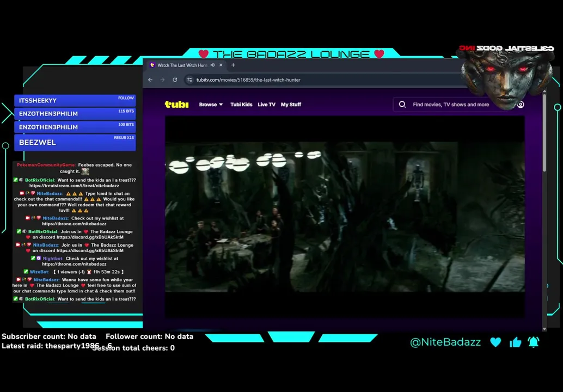This screenshot has width=563, height=392.
Task: Mute the Last Witch Hunter tab audio
Action: (212, 65)
